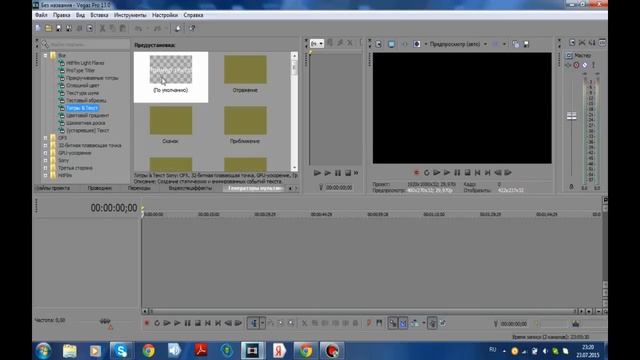Toggle Lock Envelopes to Events
The height and width of the screenshot is (360, 640).
[x=432, y=323]
